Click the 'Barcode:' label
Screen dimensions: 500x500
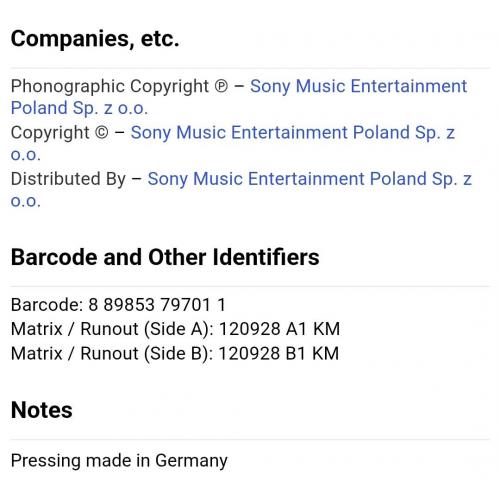click(x=47, y=305)
